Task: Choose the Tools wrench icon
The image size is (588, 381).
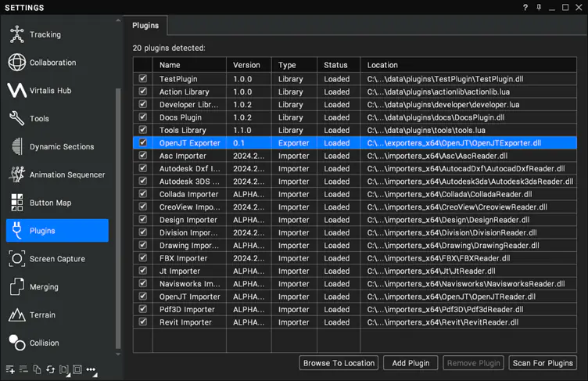Action: pos(17,118)
